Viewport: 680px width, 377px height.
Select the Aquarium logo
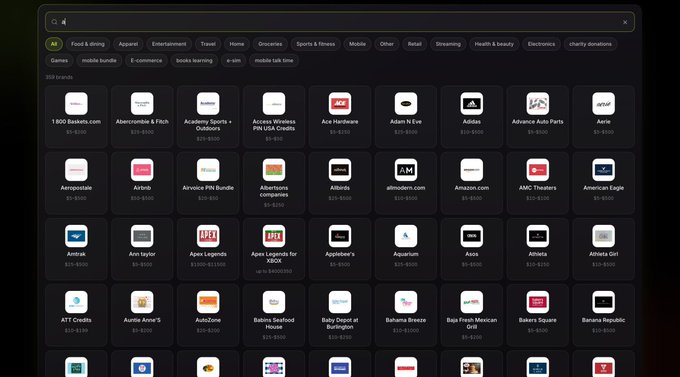[x=405, y=236]
